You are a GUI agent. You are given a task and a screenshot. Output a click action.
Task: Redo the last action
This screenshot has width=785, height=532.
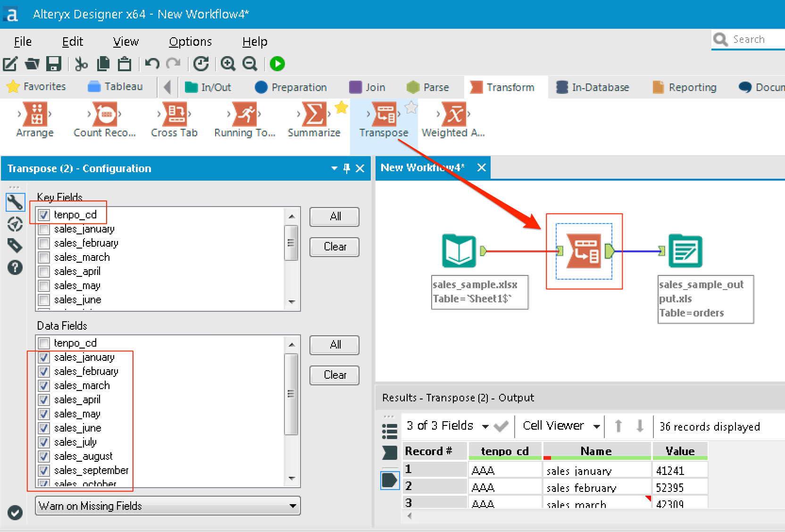tap(174, 64)
